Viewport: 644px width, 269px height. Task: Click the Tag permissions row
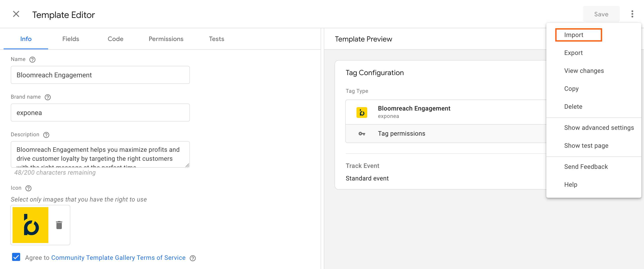(x=446, y=134)
